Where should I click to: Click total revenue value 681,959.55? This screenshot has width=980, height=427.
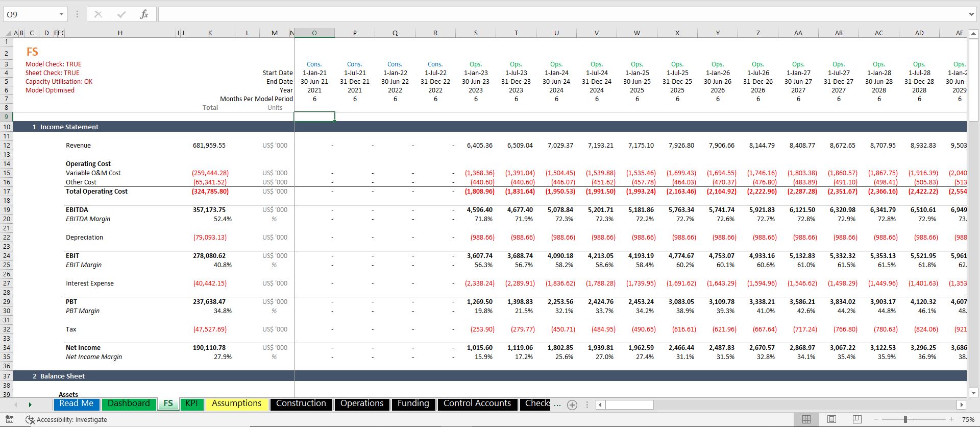tap(209, 146)
